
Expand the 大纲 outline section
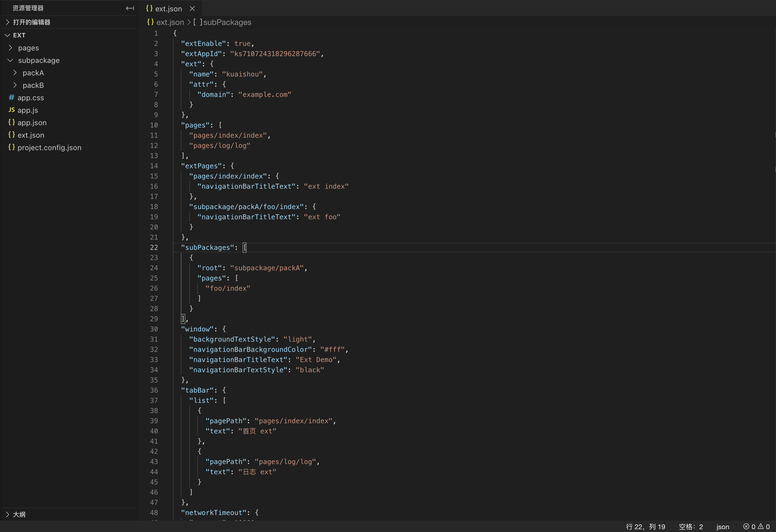pos(69,514)
